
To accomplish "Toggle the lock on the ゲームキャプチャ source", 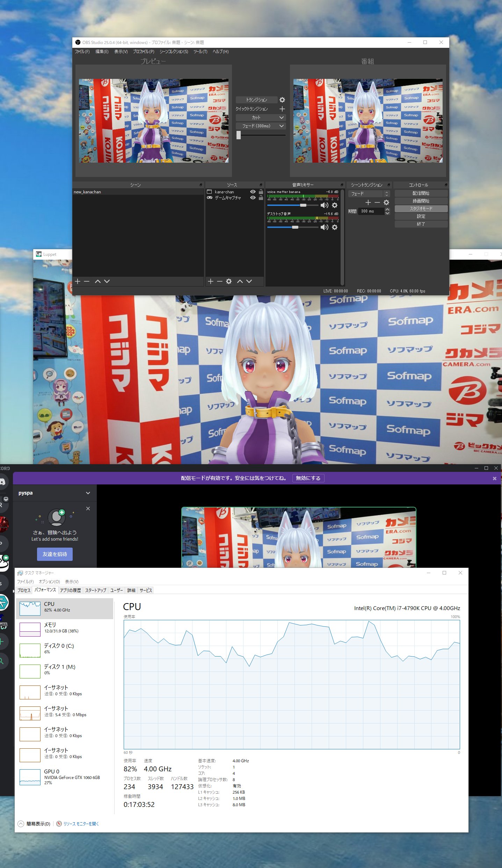I will coord(261,198).
